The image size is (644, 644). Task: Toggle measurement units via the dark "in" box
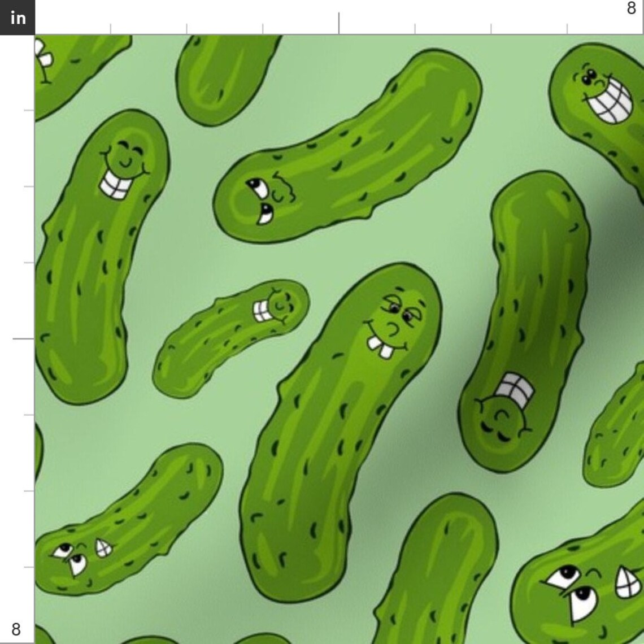18,17
